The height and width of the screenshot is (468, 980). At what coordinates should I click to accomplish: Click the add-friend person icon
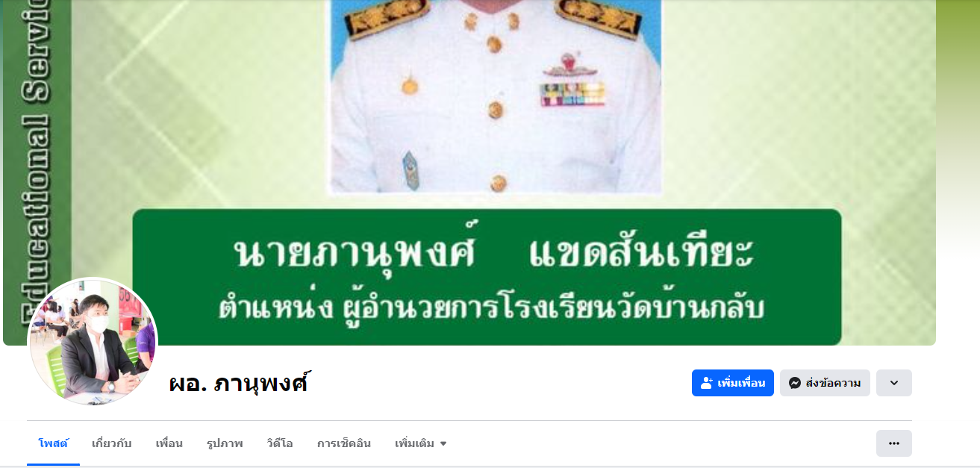[x=706, y=383]
